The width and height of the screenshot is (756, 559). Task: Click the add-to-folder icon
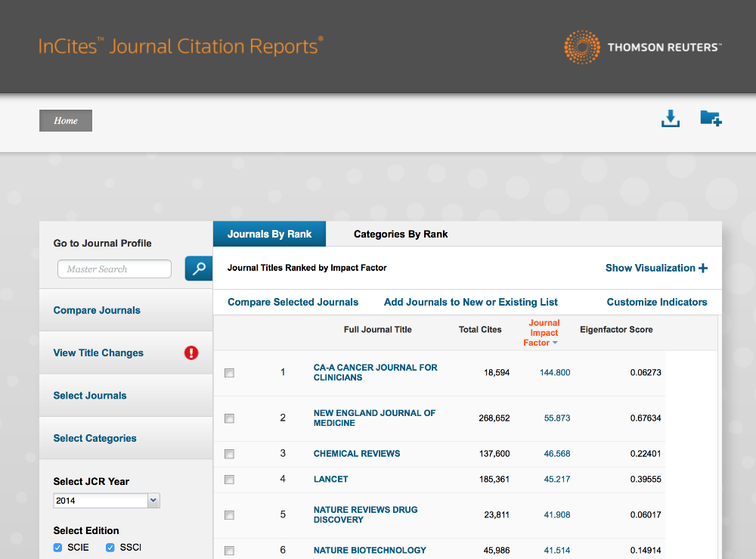point(711,118)
